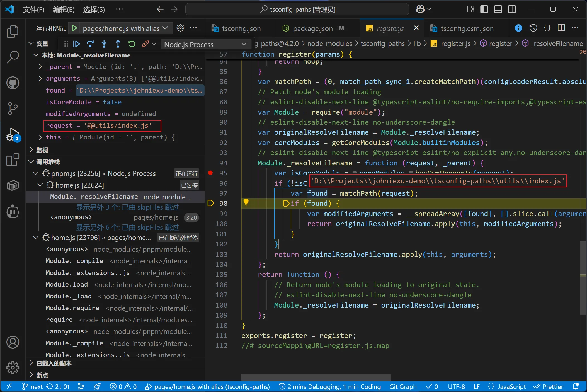Restart the debugging session
Image resolution: width=587 pixels, height=392 pixels.
click(x=132, y=44)
